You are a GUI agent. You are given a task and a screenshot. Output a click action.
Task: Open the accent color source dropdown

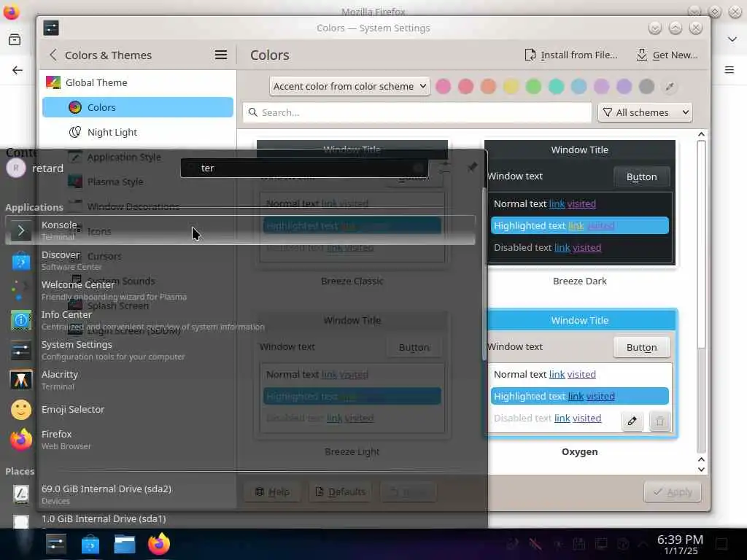[349, 86]
